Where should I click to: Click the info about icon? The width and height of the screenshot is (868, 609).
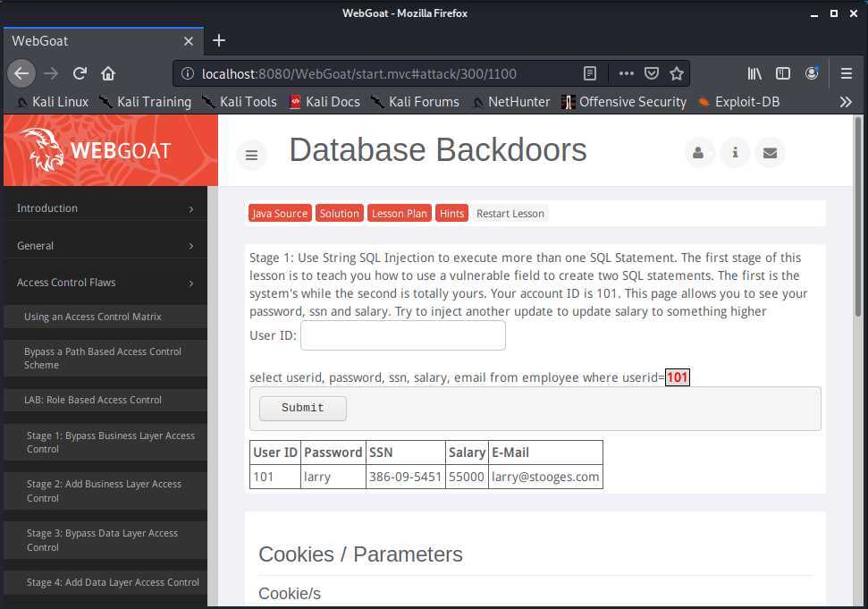735,153
